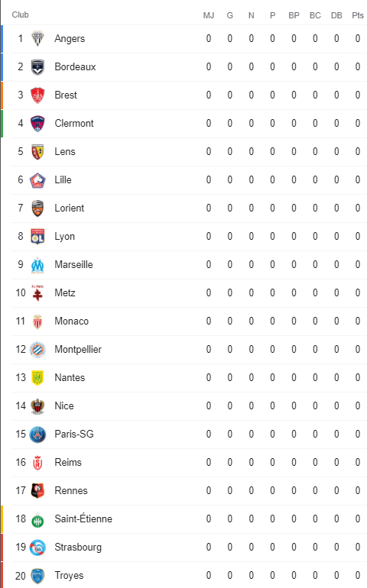Screen dimensions: 367x588
Task: Click the Paris-SG club crest
Action: click(37, 435)
